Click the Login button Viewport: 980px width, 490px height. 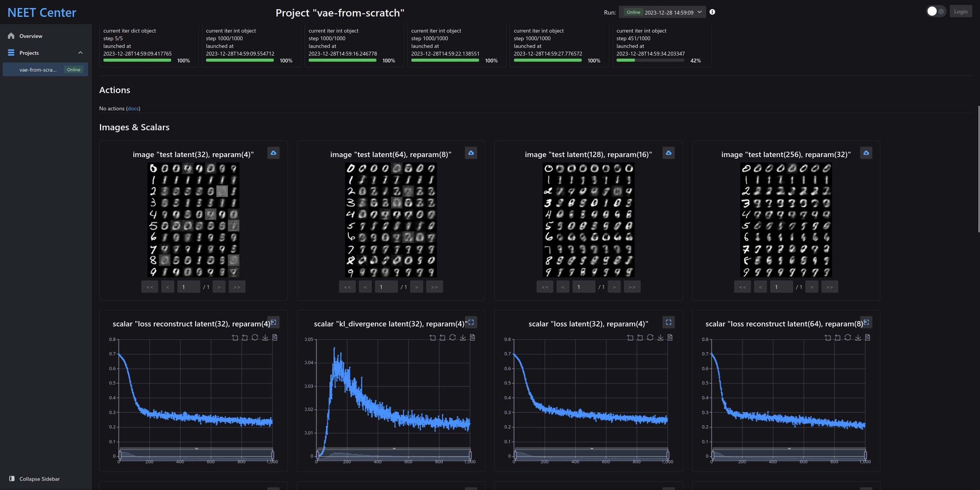coord(960,11)
